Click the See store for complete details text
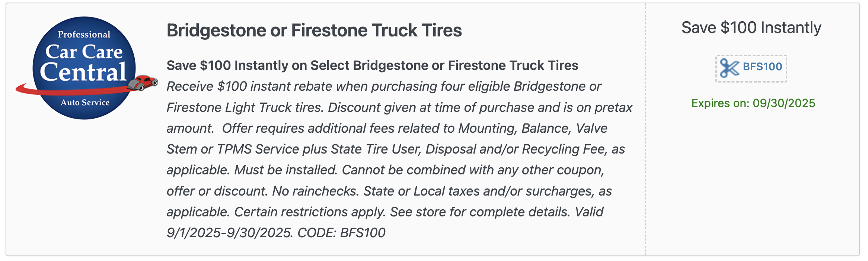This screenshot has height=261, width=868. pos(480,212)
